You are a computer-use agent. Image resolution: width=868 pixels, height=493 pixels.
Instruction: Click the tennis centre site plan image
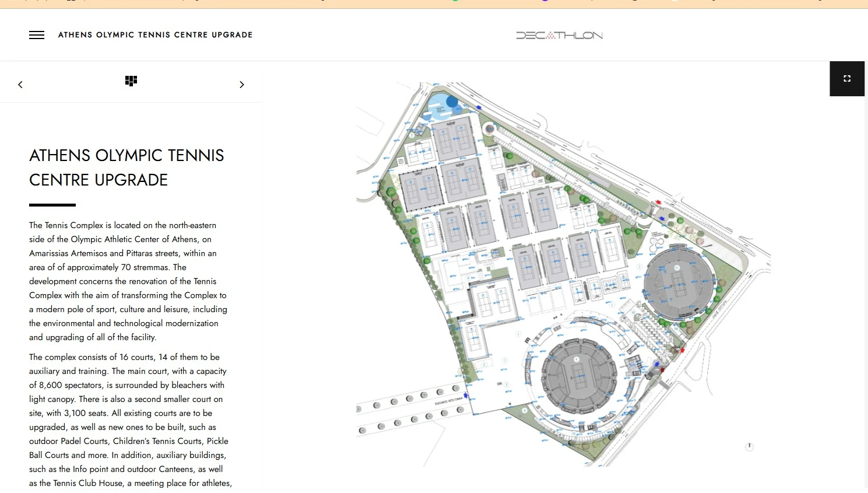tap(564, 273)
